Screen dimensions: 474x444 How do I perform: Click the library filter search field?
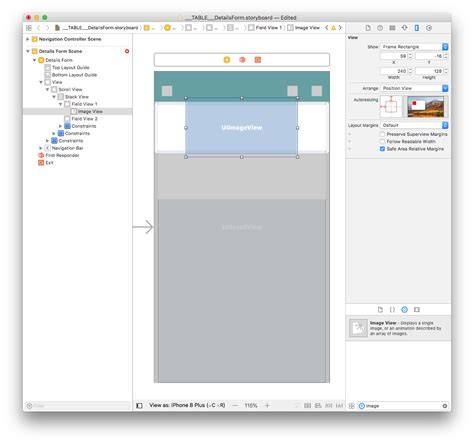pyautogui.click(x=403, y=406)
